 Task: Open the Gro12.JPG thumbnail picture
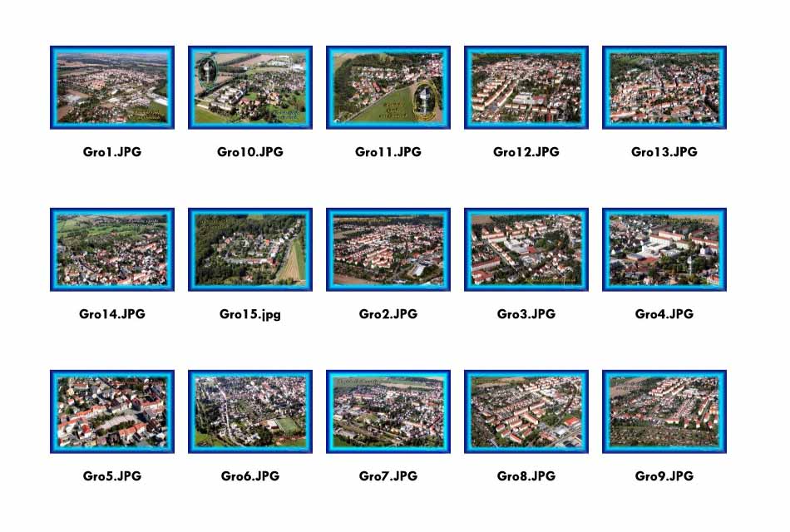[x=526, y=87]
